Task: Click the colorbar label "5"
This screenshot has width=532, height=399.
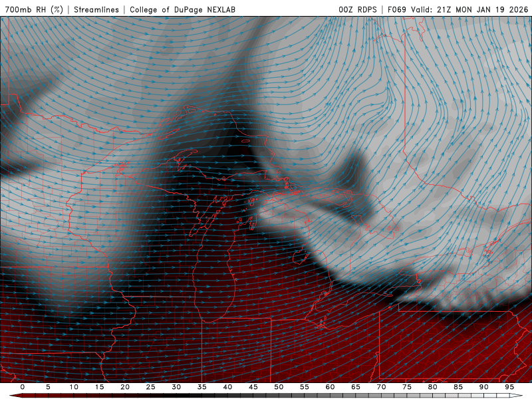Action: 48,387
